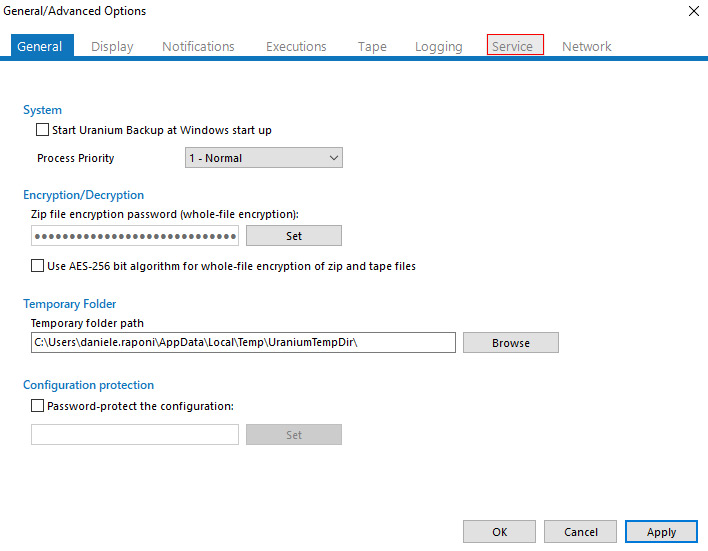Select the Executions tab
The height and width of the screenshot is (551, 708).
pos(296,46)
